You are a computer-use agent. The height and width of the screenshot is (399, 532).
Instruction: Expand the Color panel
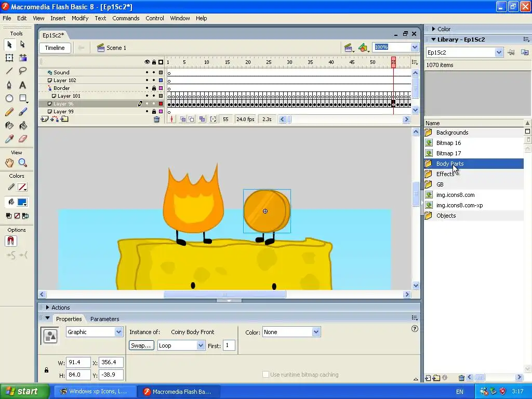coord(434,29)
